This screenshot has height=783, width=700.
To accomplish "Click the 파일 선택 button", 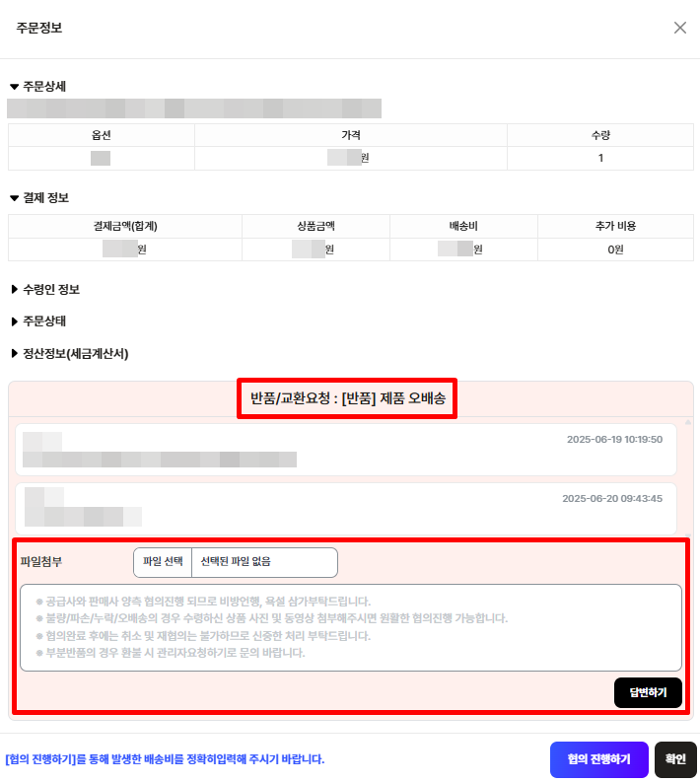I will pos(163,562).
